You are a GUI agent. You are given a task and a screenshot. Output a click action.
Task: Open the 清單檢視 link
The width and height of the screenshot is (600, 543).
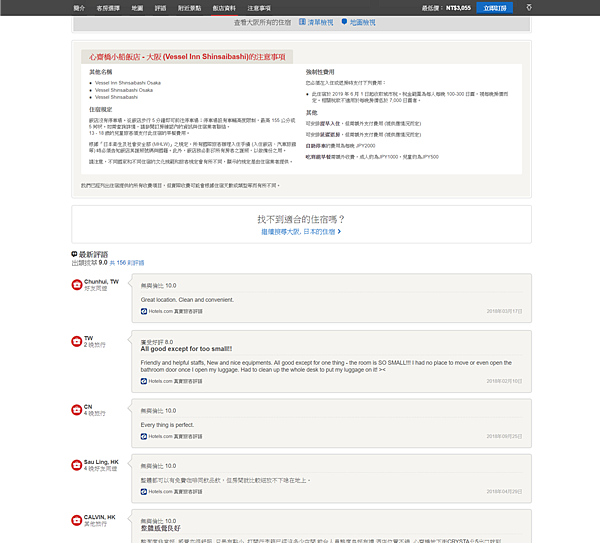320,23
